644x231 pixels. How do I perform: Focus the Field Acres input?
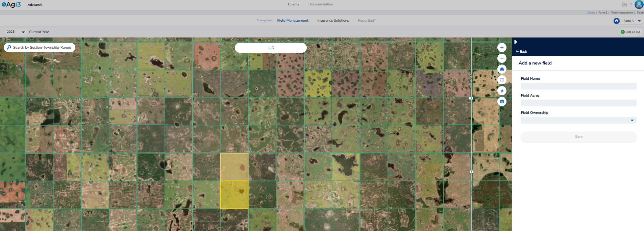pos(578,103)
